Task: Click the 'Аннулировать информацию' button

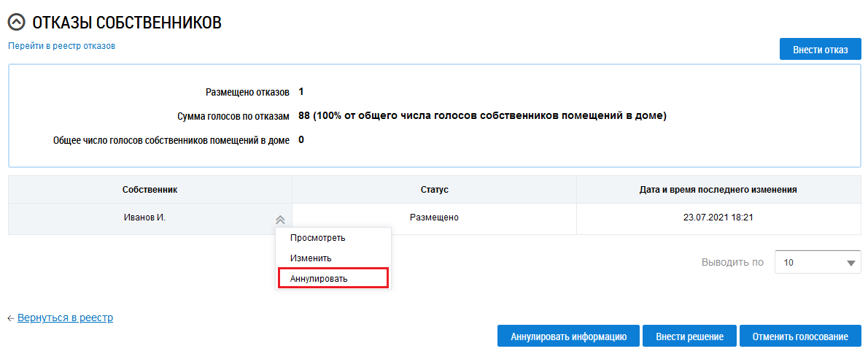Action: pyautogui.click(x=568, y=336)
